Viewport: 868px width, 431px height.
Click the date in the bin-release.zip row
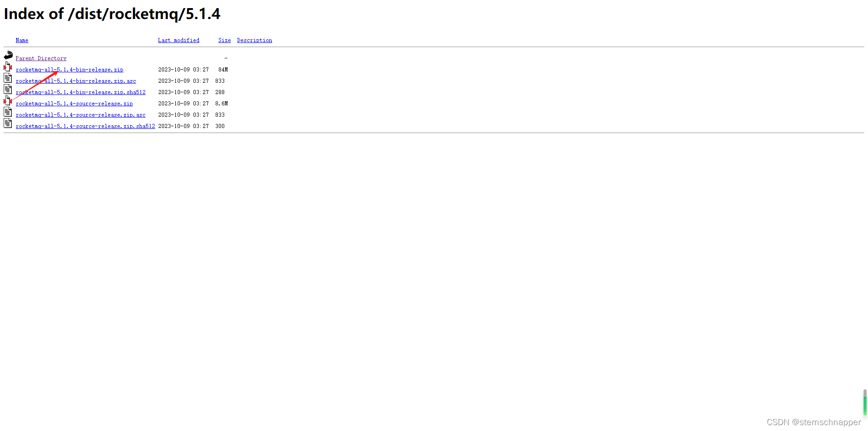pos(184,70)
